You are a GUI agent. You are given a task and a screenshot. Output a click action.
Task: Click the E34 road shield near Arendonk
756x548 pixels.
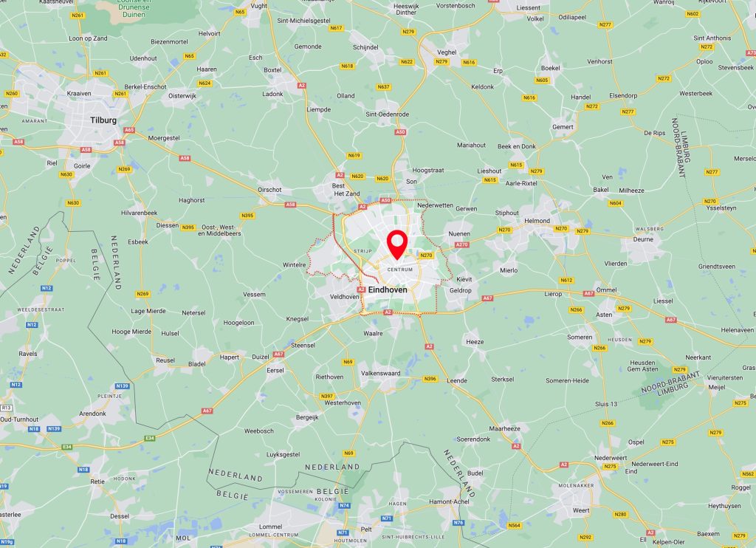(x=149, y=438)
